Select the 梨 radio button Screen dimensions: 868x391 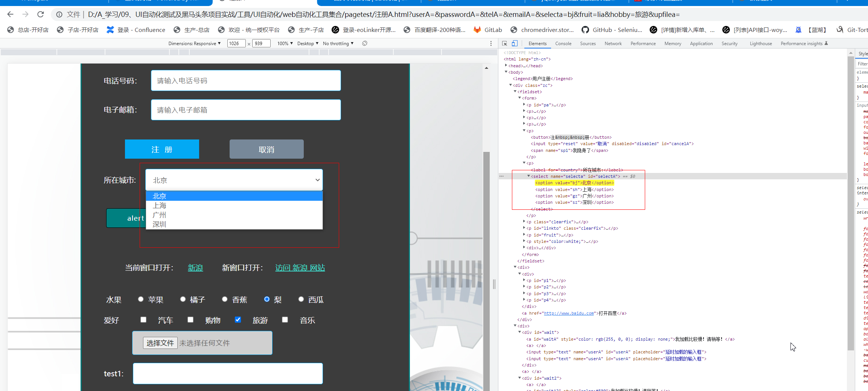(x=267, y=299)
